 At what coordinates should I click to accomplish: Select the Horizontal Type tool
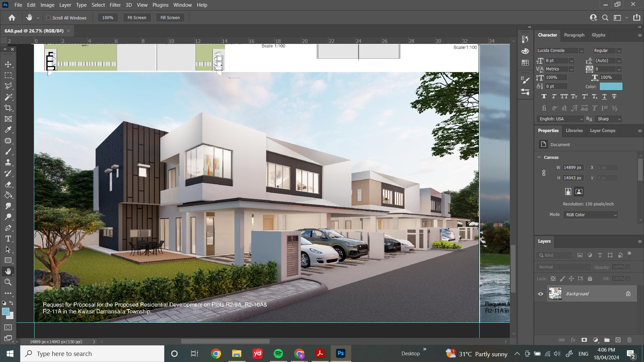(x=8, y=239)
